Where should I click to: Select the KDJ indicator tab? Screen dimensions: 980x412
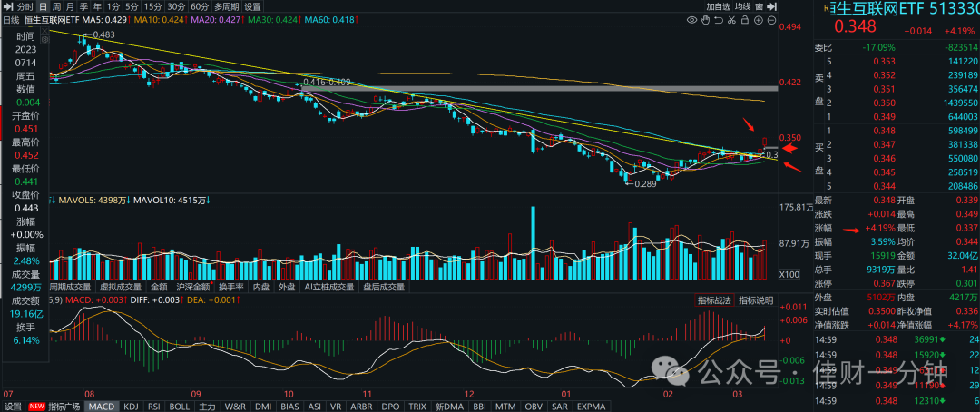[132, 407]
